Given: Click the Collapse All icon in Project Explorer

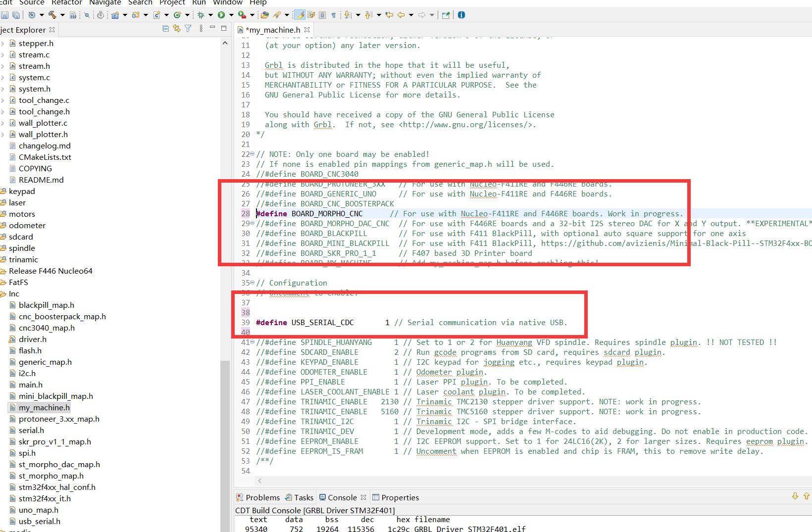Looking at the screenshot, I should [x=165, y=29].
